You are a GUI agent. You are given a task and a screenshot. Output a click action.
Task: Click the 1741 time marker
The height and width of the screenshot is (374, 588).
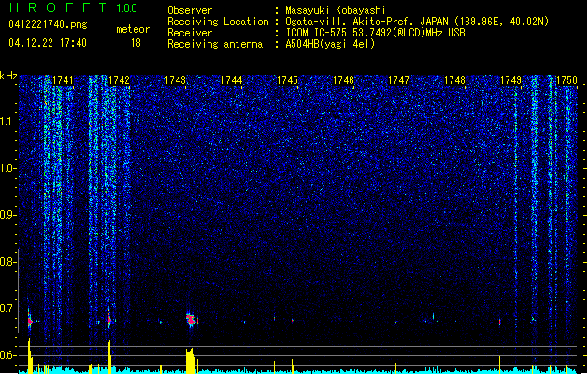(x=63, y=80)
